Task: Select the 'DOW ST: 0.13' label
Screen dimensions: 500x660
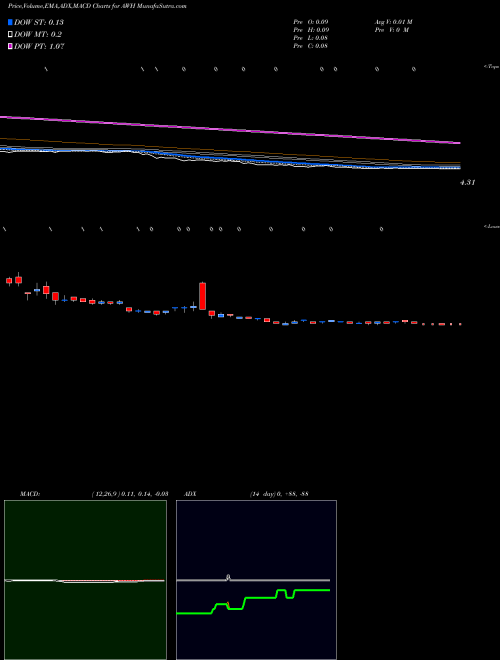Action: coord(39,22)
